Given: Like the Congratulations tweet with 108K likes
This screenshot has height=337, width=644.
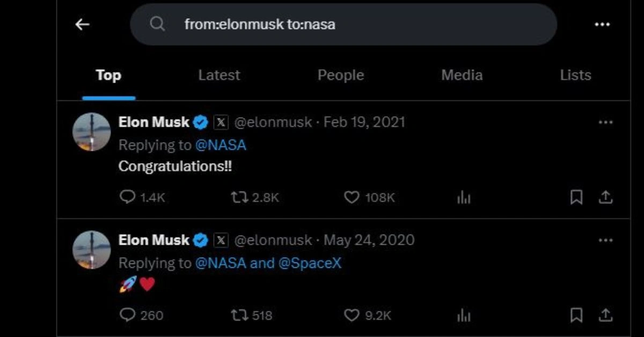Looking at the screenshot, I should [x=352, y=197].
